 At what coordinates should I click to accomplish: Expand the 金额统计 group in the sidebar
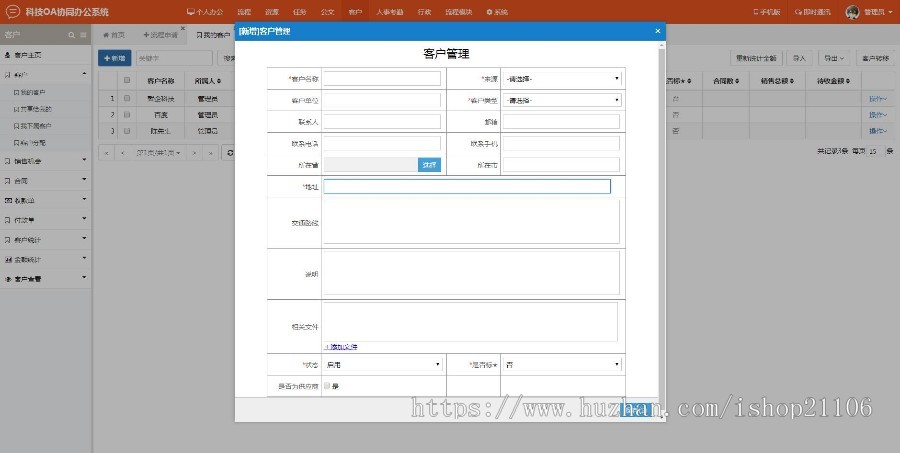[45, 259]
